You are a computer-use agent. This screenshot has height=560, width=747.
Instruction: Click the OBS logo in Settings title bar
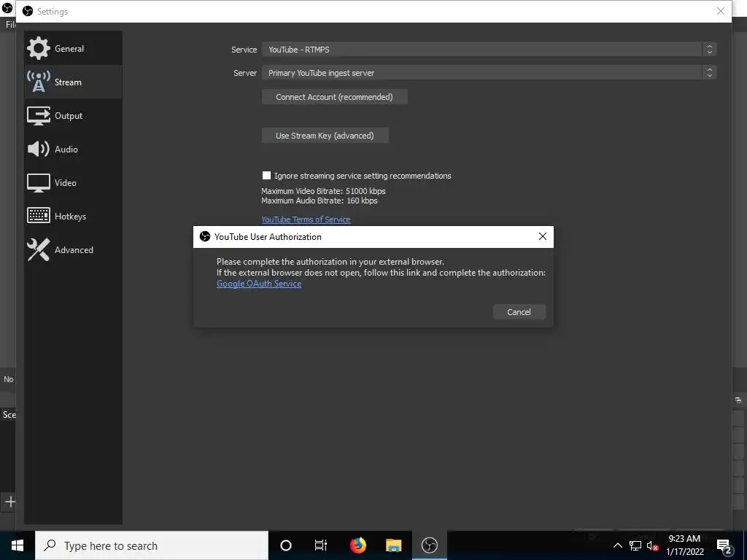28,11
